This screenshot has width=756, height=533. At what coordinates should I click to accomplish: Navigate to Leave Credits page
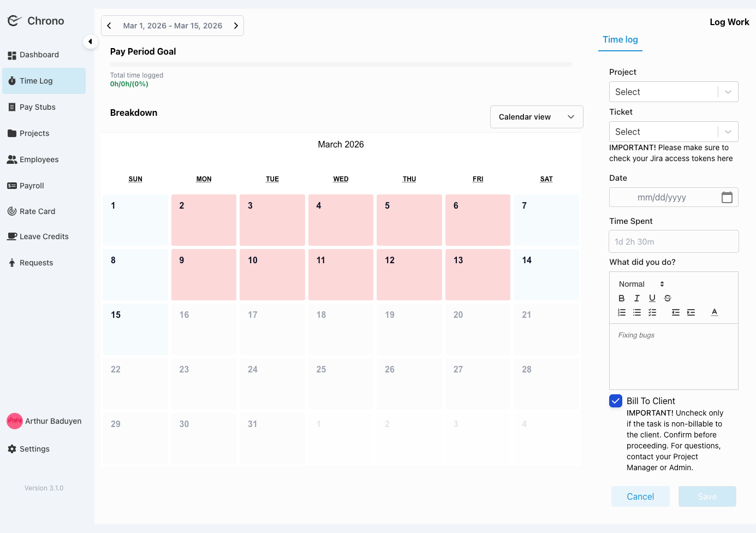[x=44, y=236]
